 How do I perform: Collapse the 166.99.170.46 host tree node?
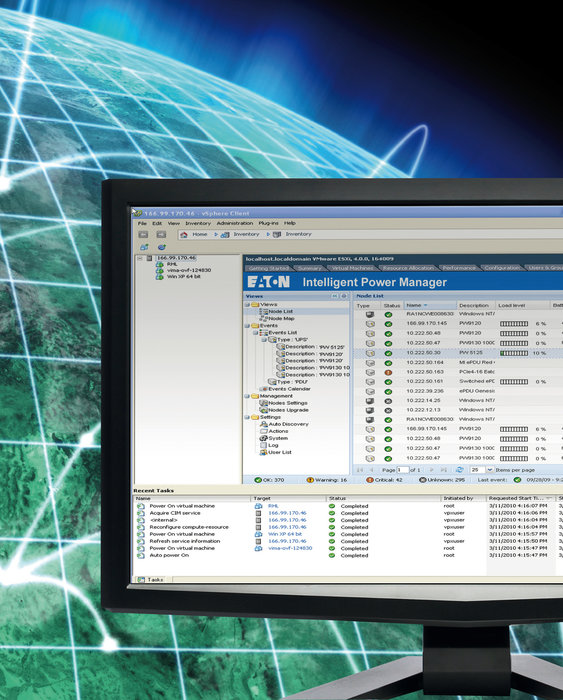coord(140,258)
